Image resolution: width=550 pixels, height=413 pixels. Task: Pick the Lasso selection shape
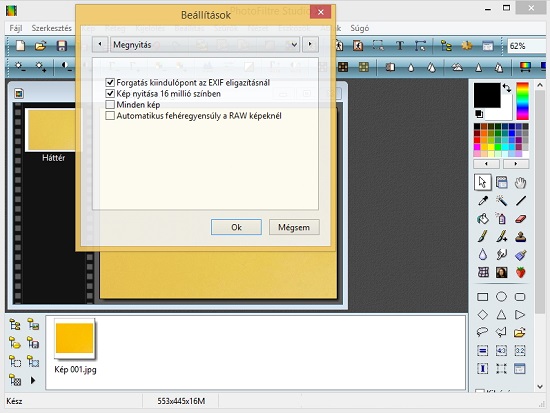coord(483,332)
